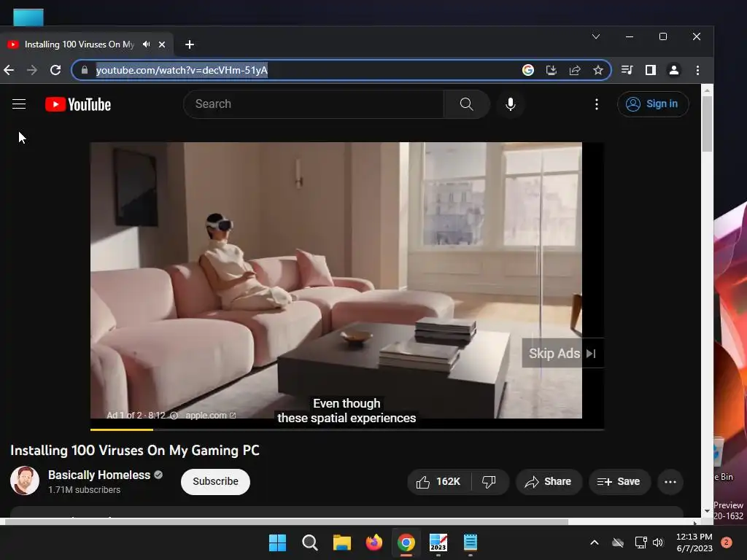The width and height of the screenshot is (747, 560).
Task: Open the Windows Start menu
Action: tap(277, 542)
